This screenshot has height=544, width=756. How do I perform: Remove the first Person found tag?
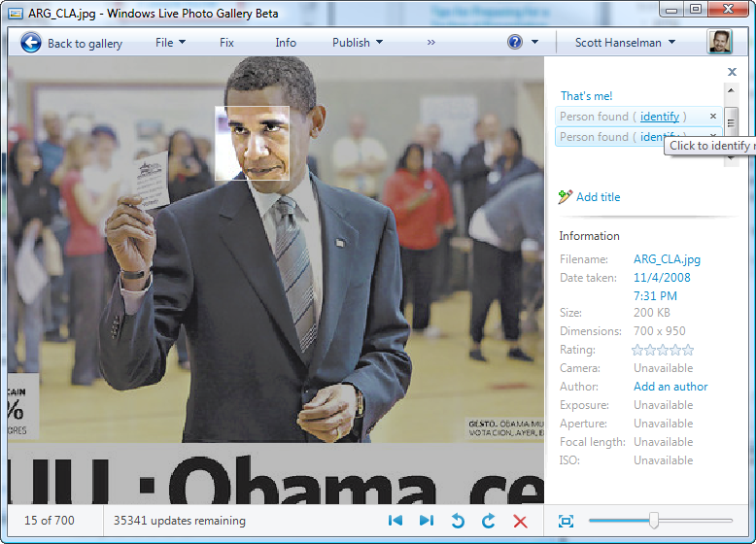[x=713, y=117]
